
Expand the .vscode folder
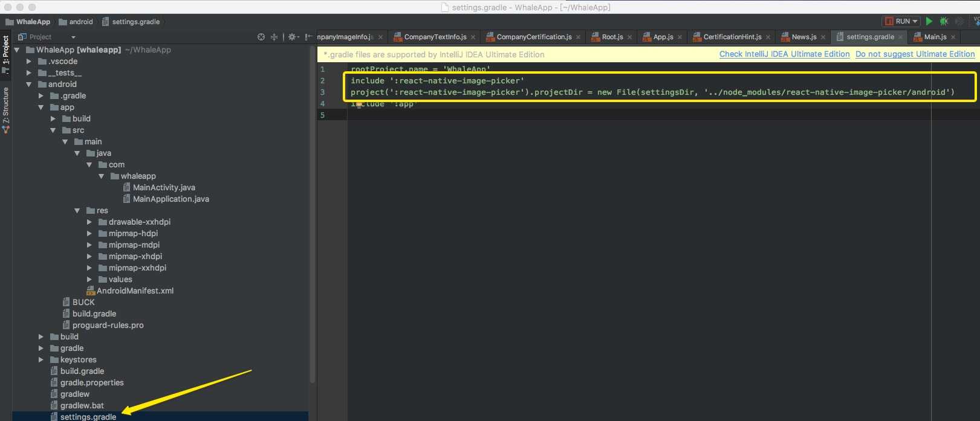click(x=28, y=62)
